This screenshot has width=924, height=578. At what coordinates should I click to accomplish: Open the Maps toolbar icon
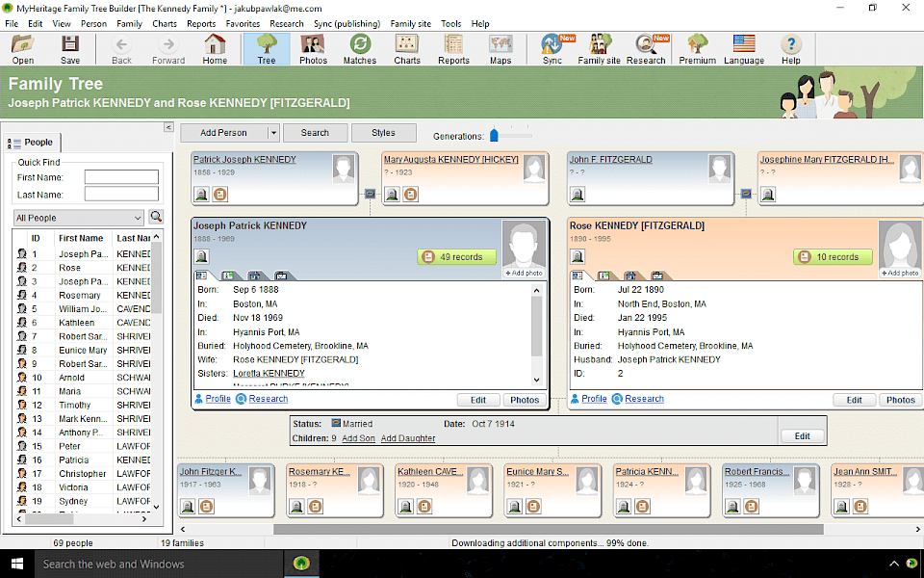tap(500, 49)
